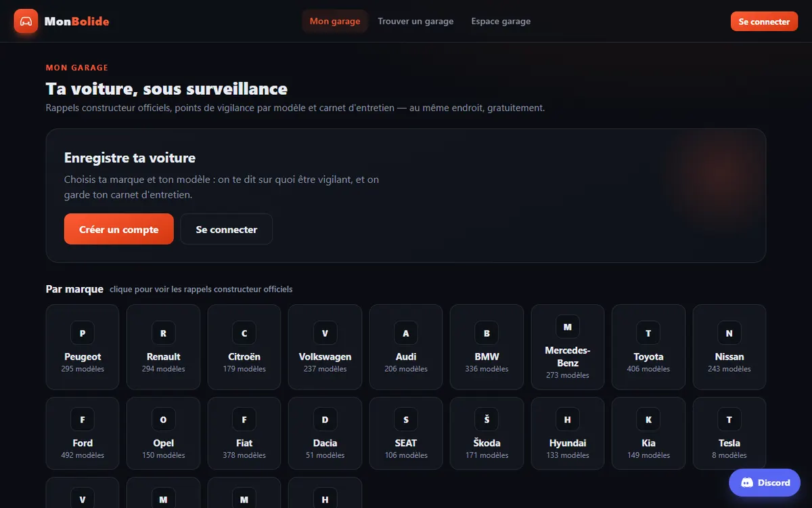Viewport: 812px width, 508px height.
Task: Click the Audi letter A badge
Action: click(x=406, y=333)
